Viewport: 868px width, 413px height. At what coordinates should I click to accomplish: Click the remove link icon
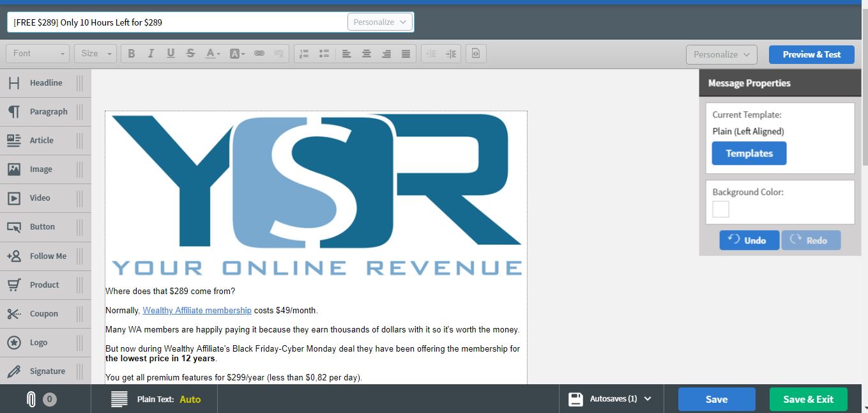(278, 54)
